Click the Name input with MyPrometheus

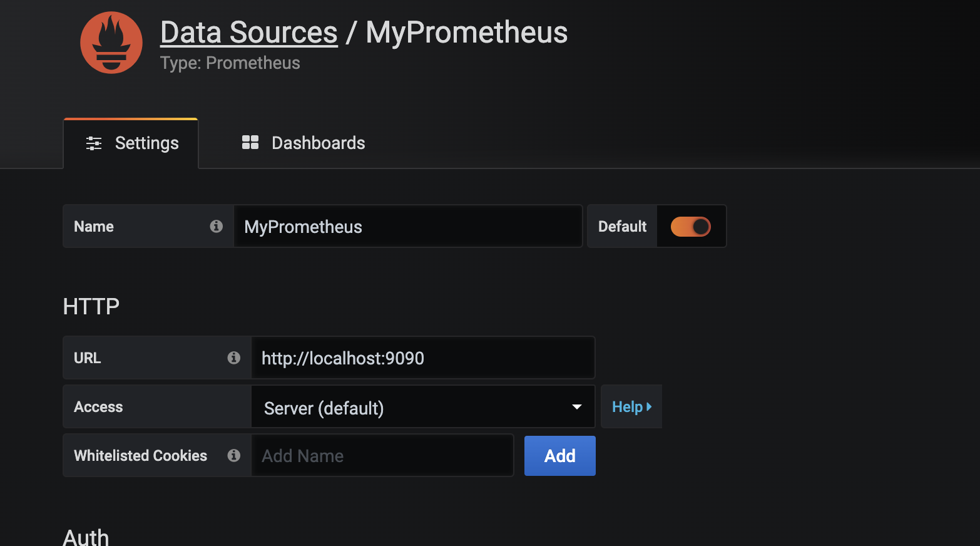coord(408,226)
